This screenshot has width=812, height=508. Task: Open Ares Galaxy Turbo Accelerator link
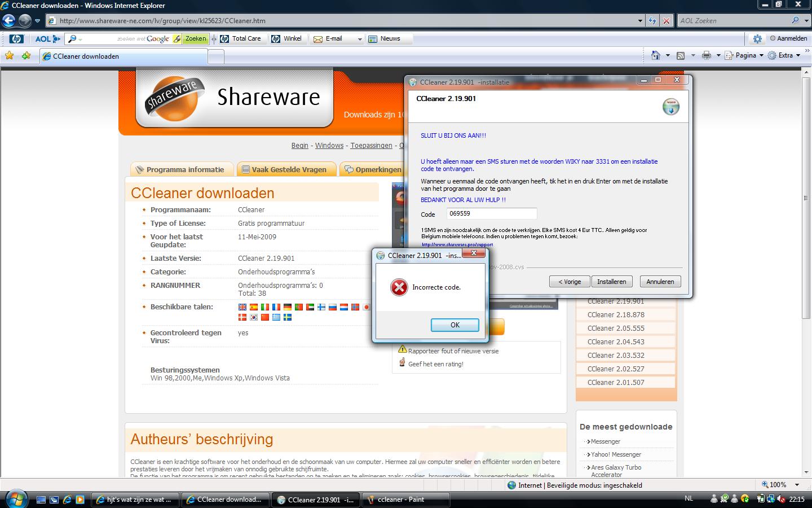[x=616, y=471]
